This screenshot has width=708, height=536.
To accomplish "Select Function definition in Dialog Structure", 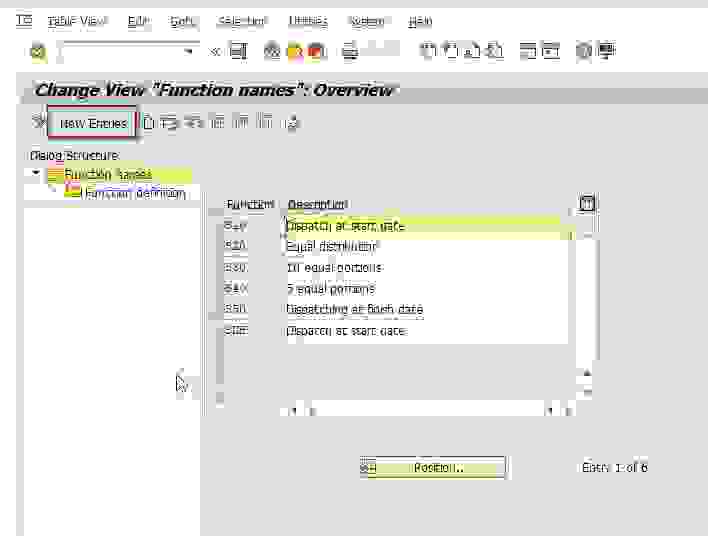I will [132, 193].
